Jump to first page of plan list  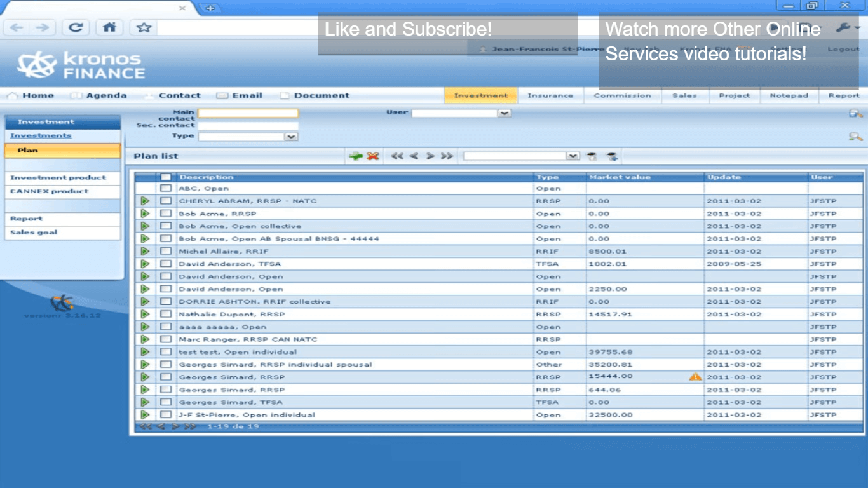click(397, 156)
